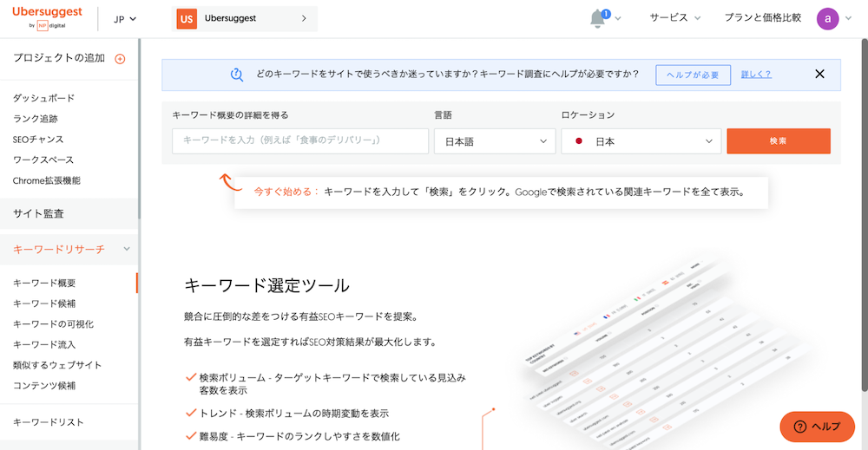The image size is (868, 450).
Task: Expand the chevron next to the bell
Action: (x=618, y=19)
